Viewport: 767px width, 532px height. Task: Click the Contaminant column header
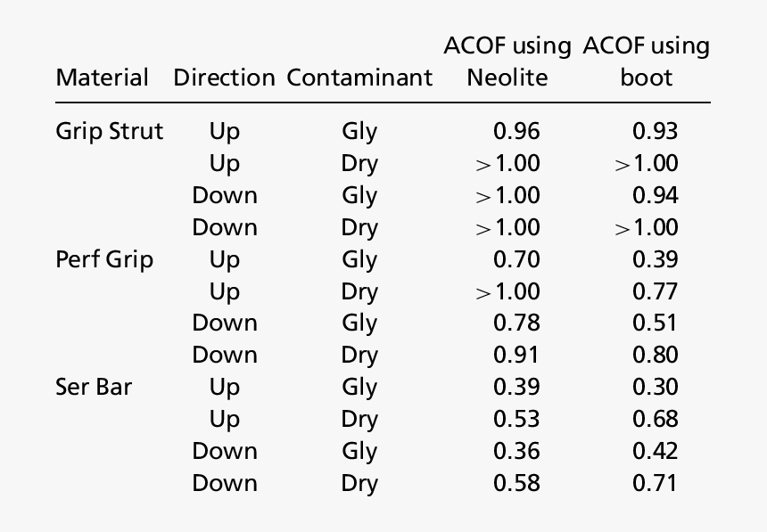359,78
